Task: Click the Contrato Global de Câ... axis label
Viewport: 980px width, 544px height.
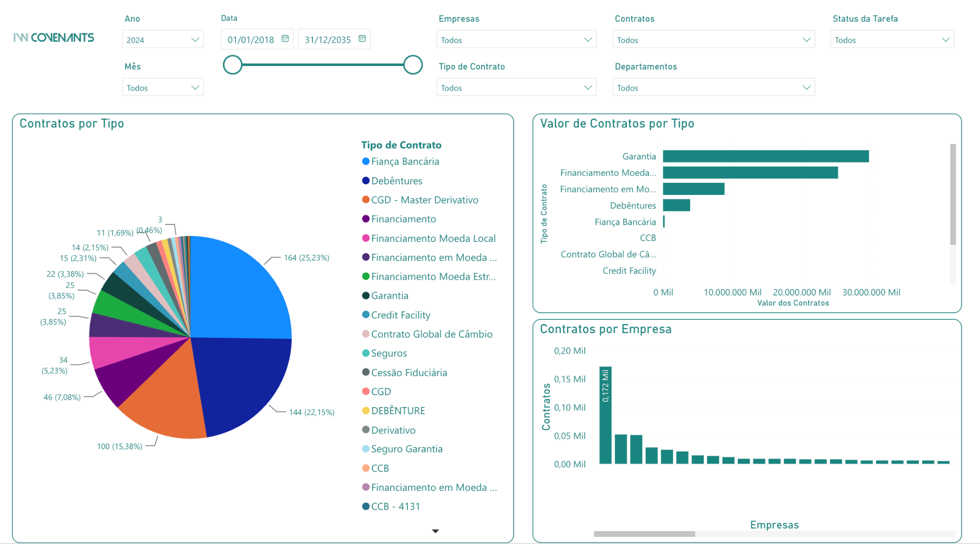Action: click(608, 254)
